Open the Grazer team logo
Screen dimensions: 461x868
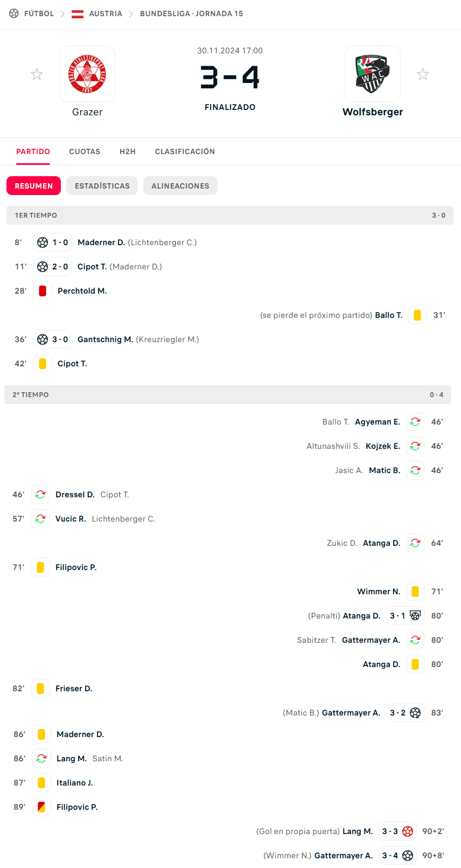pos(87,74)
